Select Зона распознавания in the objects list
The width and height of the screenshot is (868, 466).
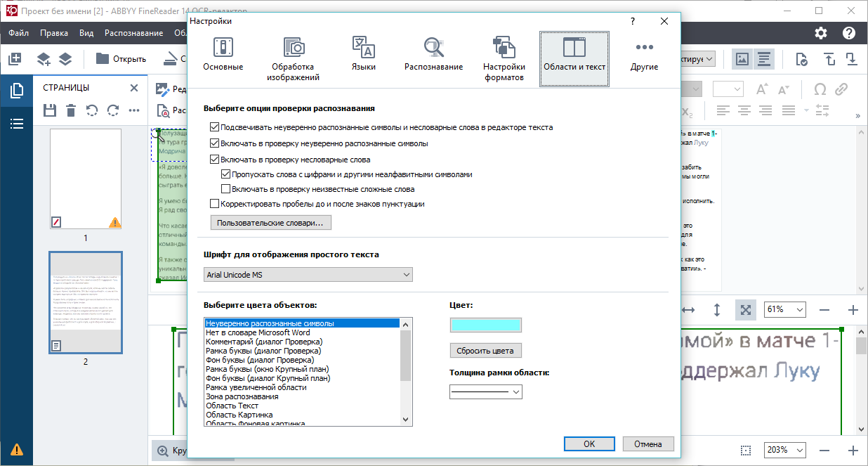tap(232, 396)
